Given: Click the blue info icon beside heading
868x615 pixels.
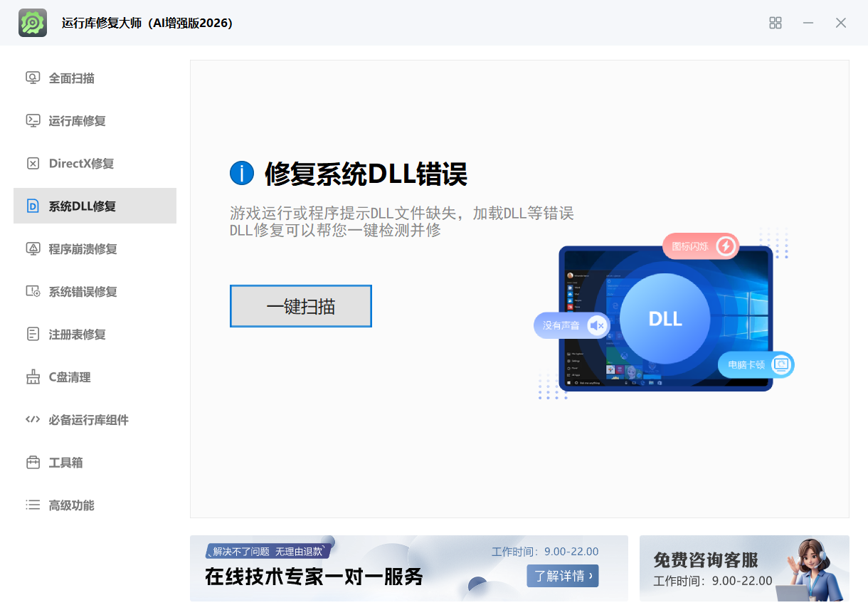Looking at the screenshot, I should [242, 173].
